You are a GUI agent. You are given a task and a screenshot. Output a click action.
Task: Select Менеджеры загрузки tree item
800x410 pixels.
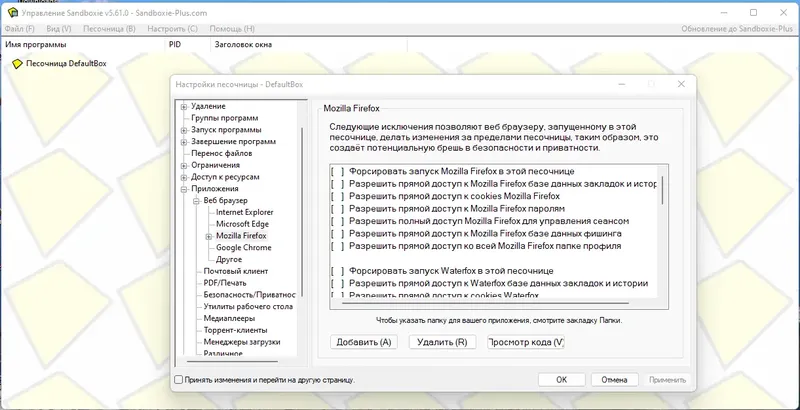(x=242, y=342)
